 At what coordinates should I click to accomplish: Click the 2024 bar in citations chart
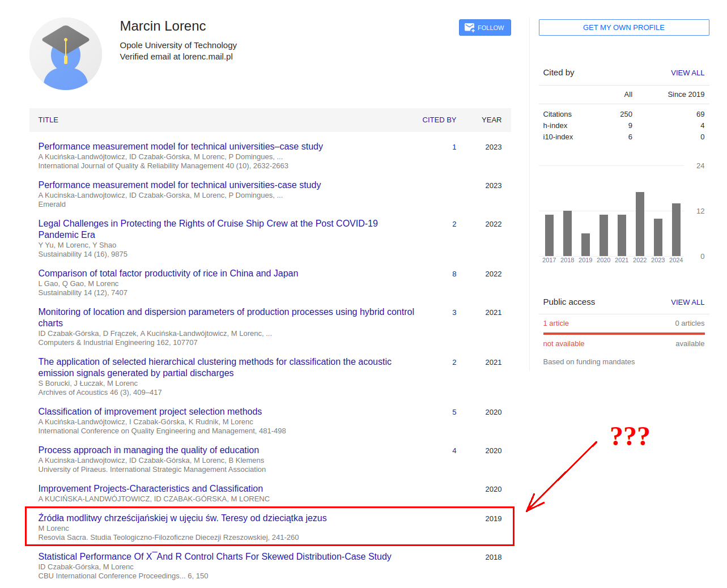(x=676, y=230)
